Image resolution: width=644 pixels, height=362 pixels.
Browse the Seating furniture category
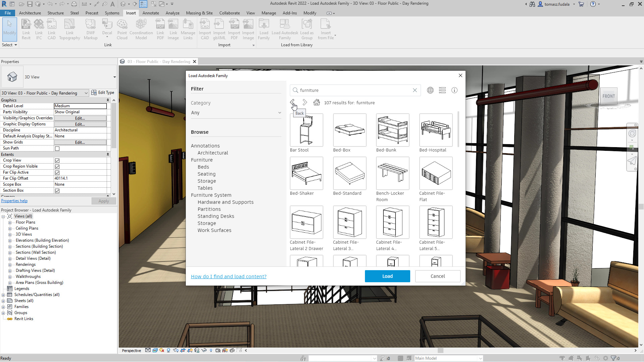[207, 174]
